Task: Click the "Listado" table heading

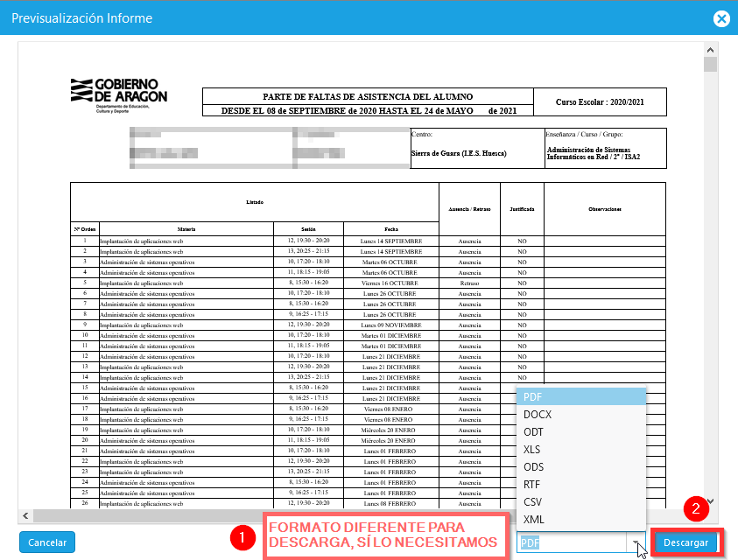Action: (x=255, y=202)
